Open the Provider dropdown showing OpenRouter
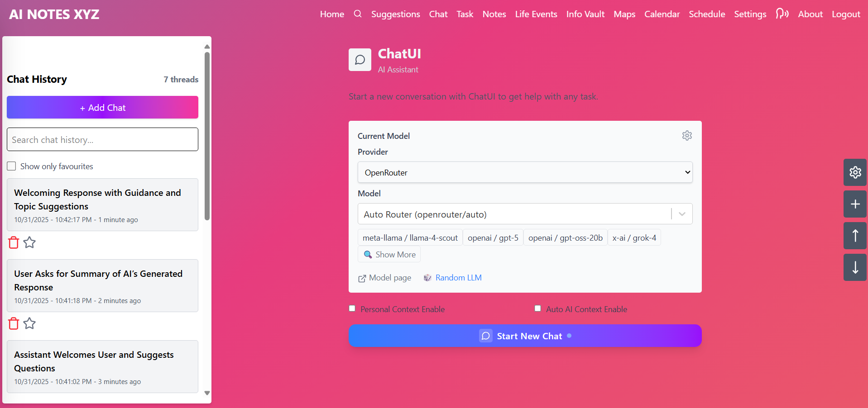The width and height of the screenshot is (868, 408). pos(525,172)
